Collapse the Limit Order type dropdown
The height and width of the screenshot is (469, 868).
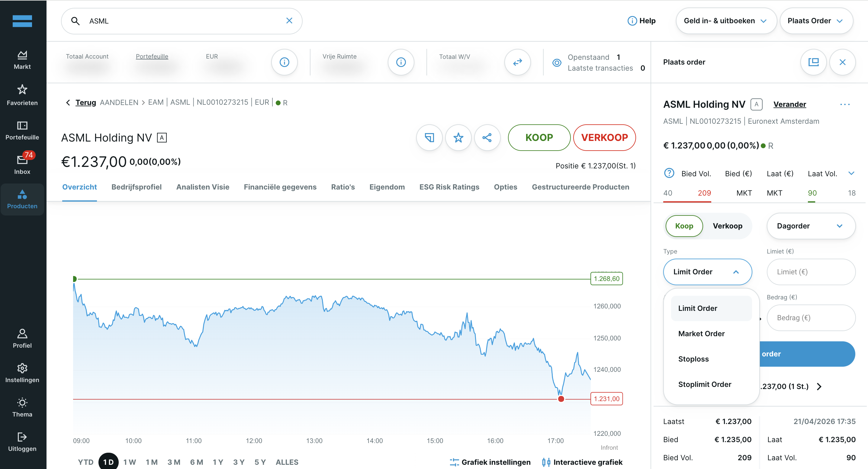707,272
